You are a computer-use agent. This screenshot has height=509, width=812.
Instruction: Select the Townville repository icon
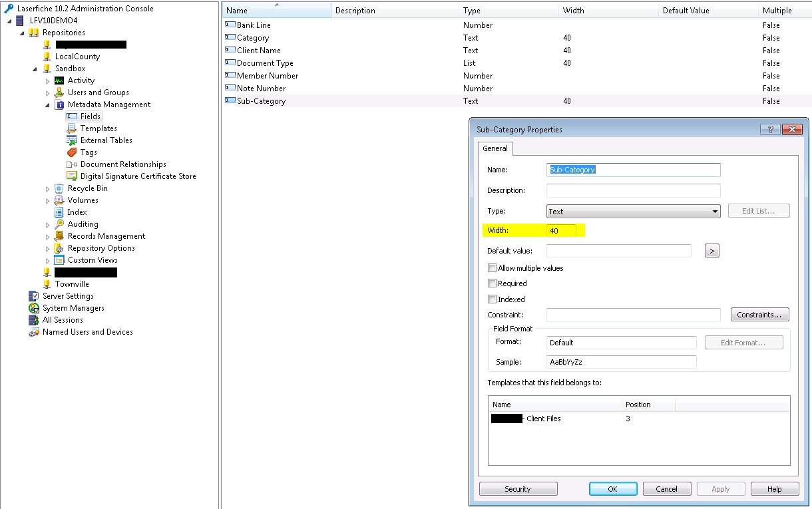click(47, 284)
